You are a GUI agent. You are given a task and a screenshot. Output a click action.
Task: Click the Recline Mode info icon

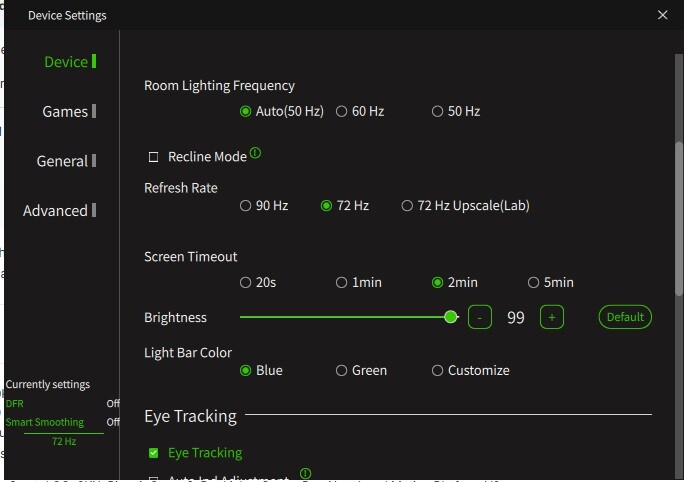pyautogui.click(x=255, y=153)
